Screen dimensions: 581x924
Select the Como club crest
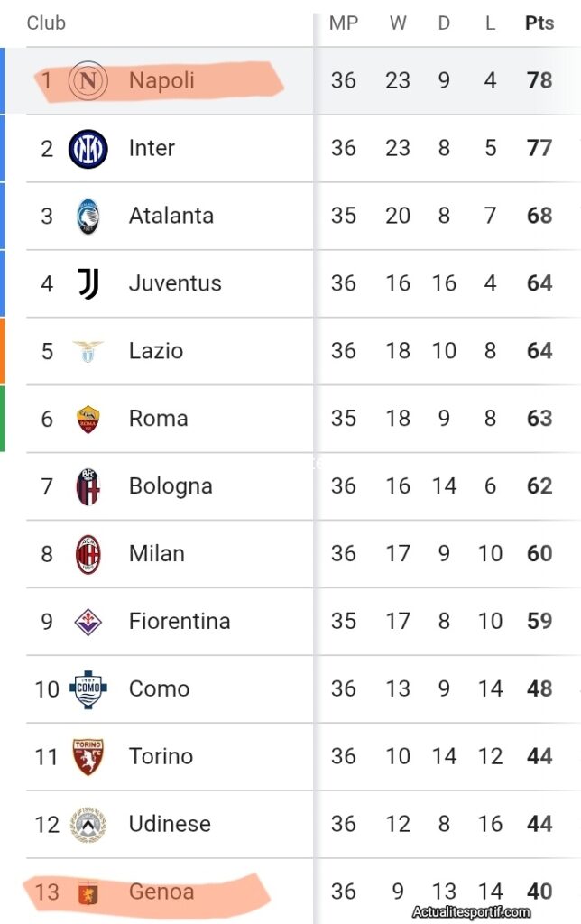coord(88,688)
